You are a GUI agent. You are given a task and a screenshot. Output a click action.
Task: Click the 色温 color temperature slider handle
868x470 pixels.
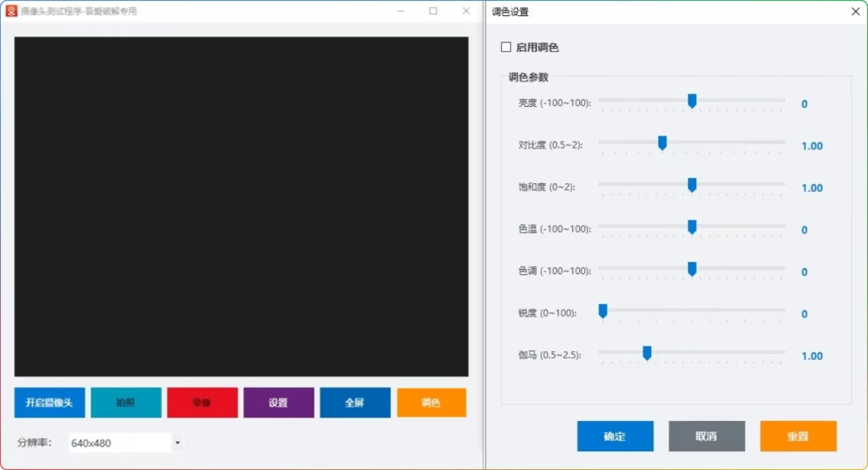[692, 227]
